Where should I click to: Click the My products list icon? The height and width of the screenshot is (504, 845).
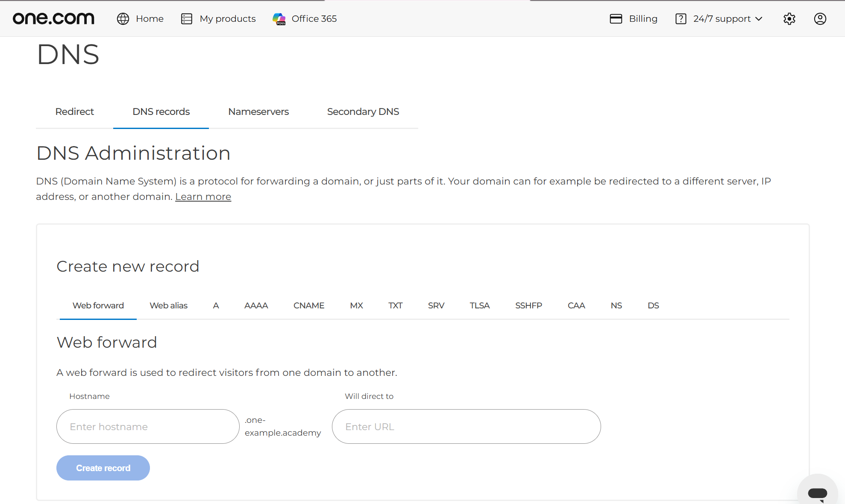tap(187, 19)
